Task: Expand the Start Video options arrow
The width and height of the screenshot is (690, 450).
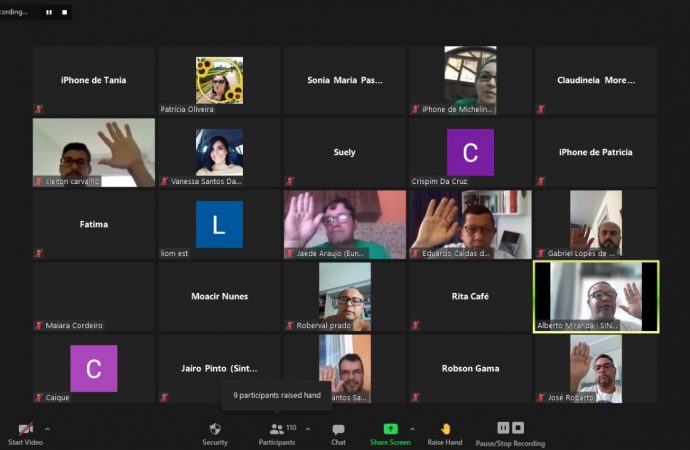Action: tap(48, 428)
